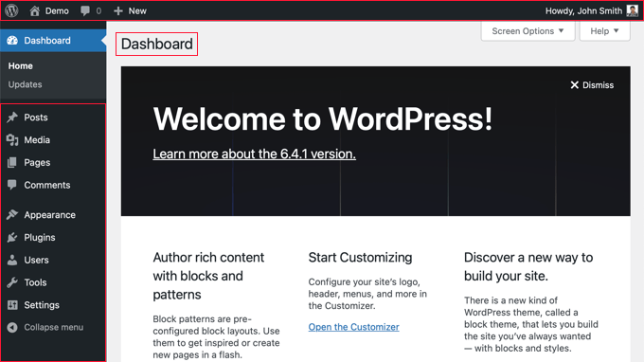This screenshot has width=644, height=362.
Task: Click the X icon beside Dismiss
Action: 574,85
